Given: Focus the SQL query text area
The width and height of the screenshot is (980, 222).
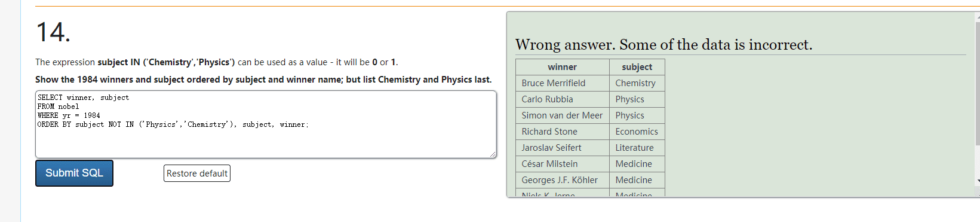Looking at the screenshot, I should [x=266, y=124].
